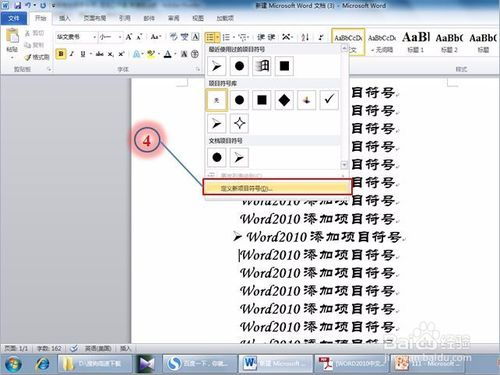Switch to the Review tab
Screen dimensions: 500x375
173,18
